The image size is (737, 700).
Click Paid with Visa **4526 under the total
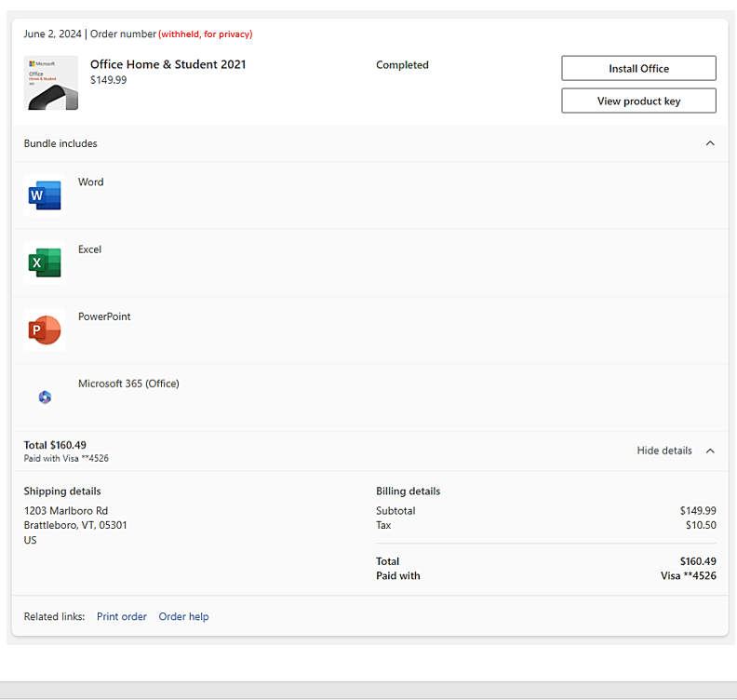[x=66, y=458]
